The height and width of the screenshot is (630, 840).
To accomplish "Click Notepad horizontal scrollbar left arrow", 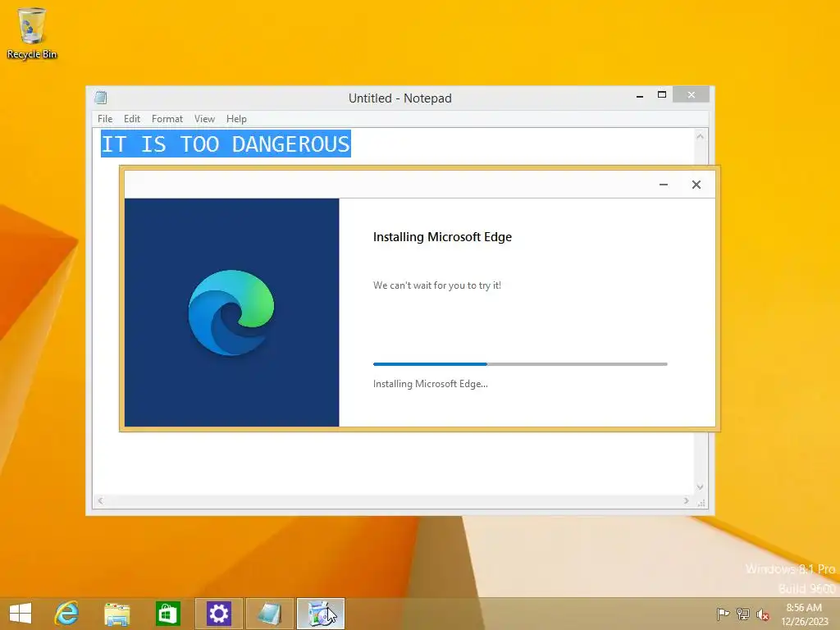I will pyautogui.click(x=100, y=501).
